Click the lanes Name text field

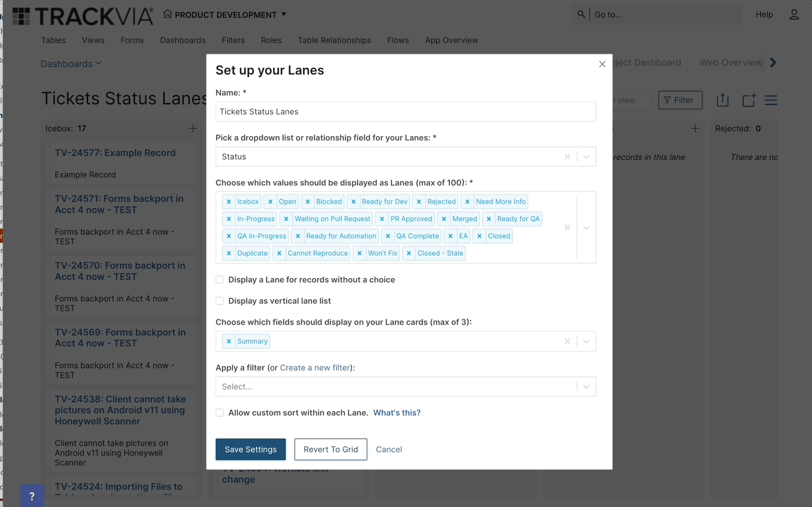coord(405,112)
